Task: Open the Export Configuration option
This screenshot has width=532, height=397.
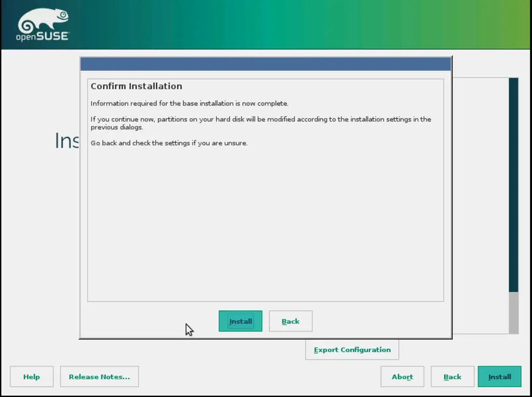Action: coord(352,350)
